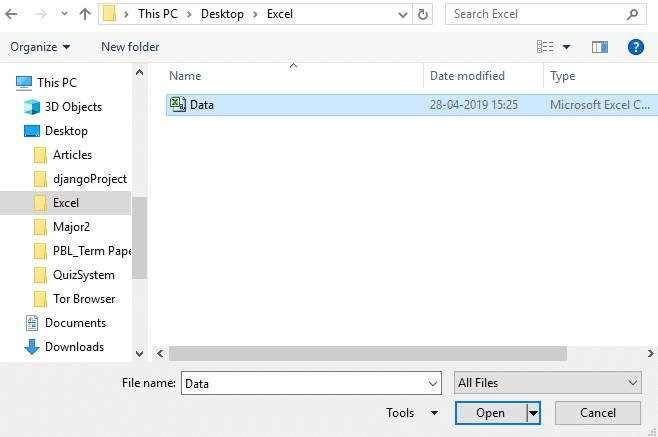Image resolution: width=658 pixels, height=437 pixels.
Task: Click the Data Excel file icon
Action: pyautogui.click(x=178, y=104)
